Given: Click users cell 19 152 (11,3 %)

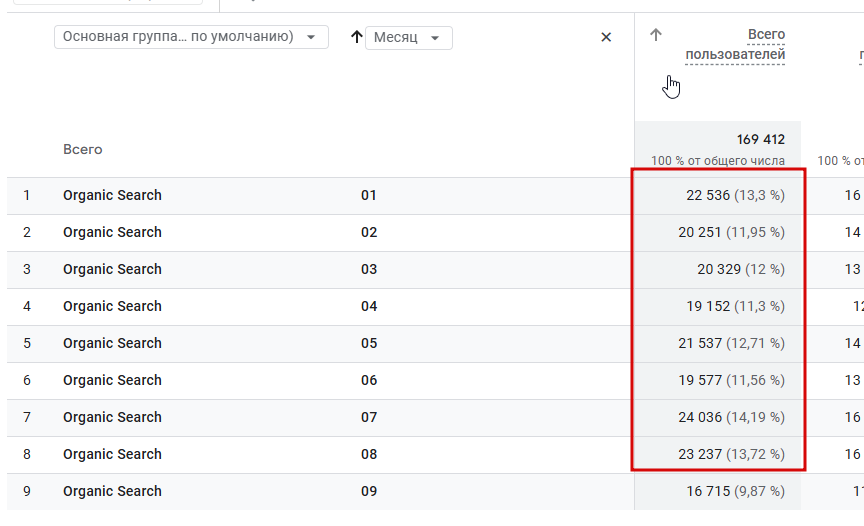Looking at the screenshot, I should (x=736, y=306).
